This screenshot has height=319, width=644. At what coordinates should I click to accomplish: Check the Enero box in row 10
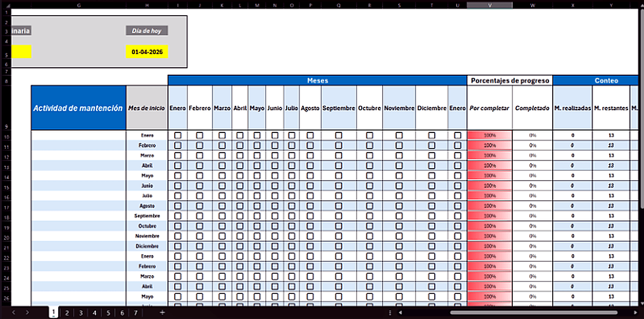pyautogui.click(x=178, y=136)
